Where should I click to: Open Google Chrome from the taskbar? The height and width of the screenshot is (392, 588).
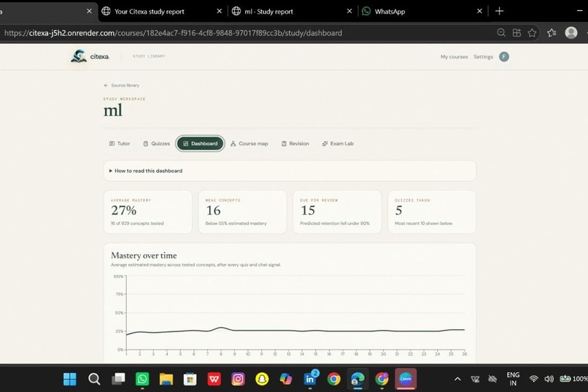pos(333,379)
